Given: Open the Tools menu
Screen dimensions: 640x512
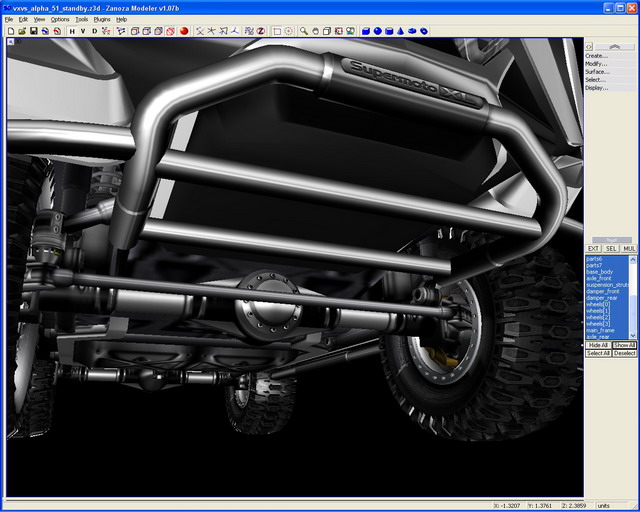Looking at the screenshot, I should pyautogui.click(x=82, y=19).
